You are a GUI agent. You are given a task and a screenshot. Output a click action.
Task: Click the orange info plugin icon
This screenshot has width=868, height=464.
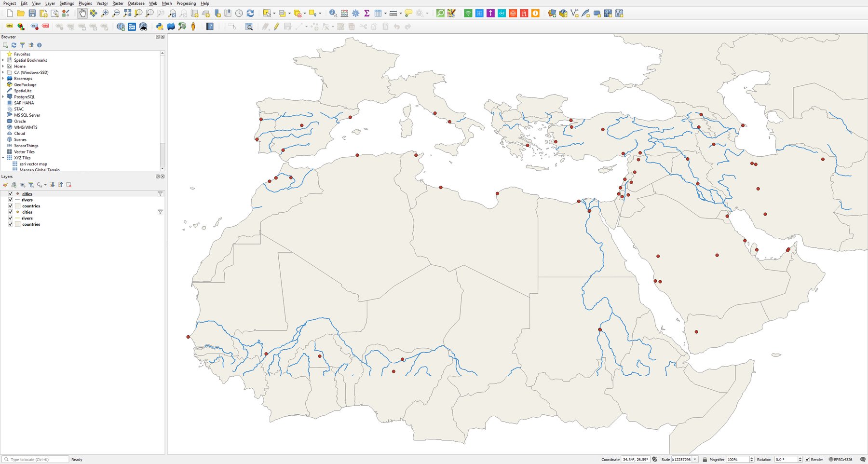(535, 14)
